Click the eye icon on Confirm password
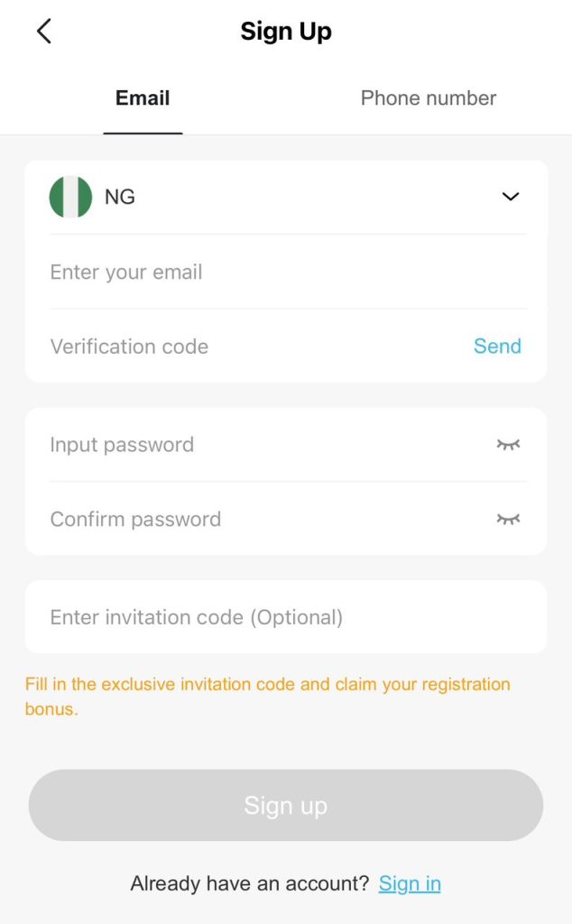Viewport: 572px width, 924px height. [508, 519]
